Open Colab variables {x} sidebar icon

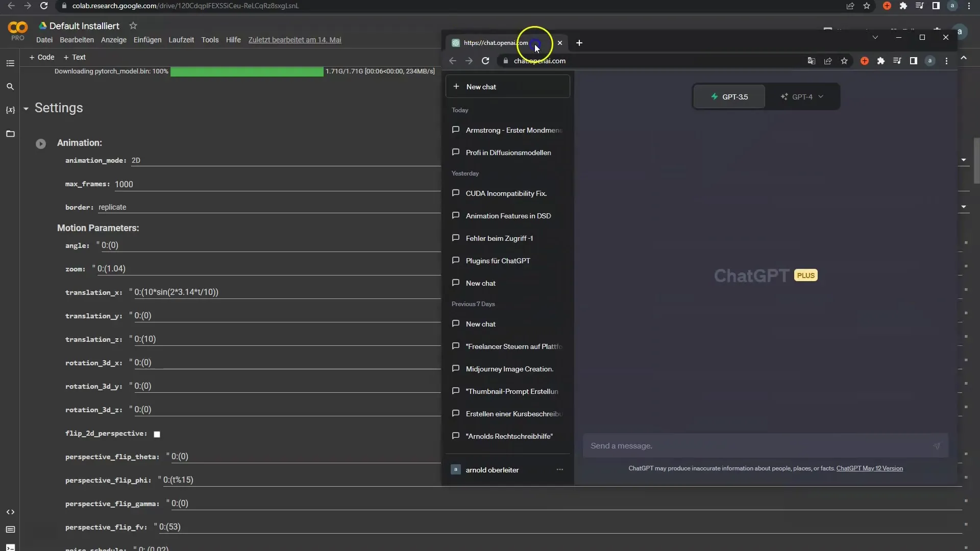pos(10,110)
